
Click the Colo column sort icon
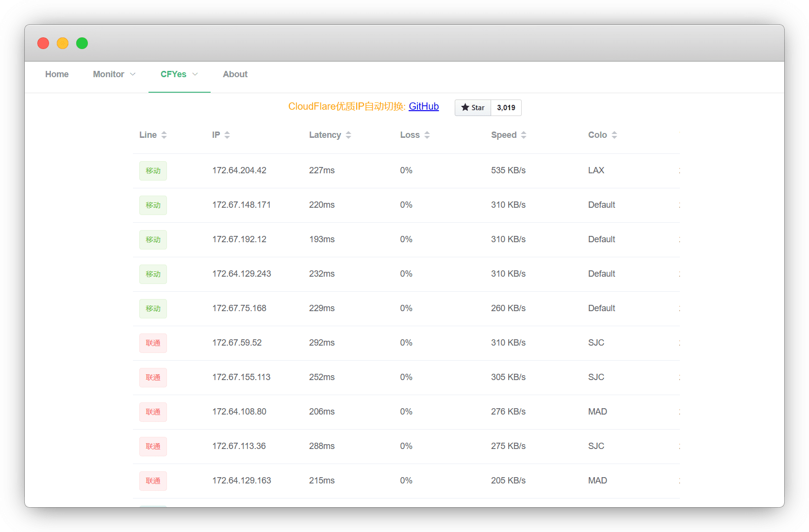pyautogui.click(x=614, y=135)
